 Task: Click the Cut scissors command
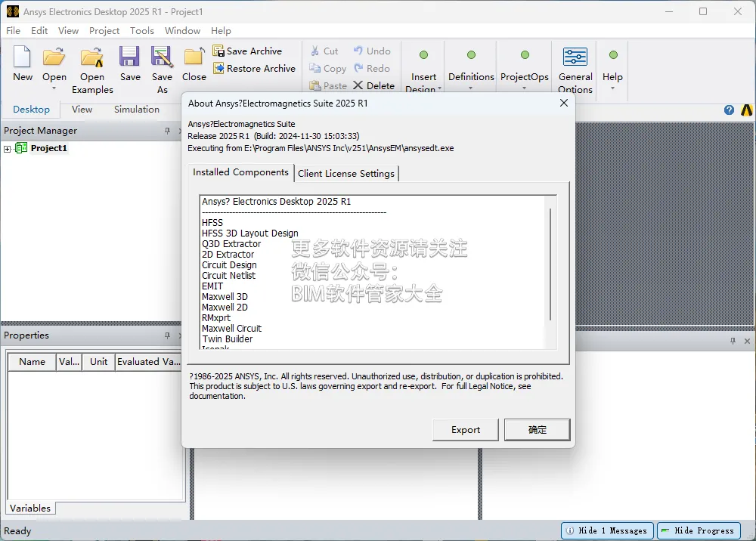pos(324,51)
